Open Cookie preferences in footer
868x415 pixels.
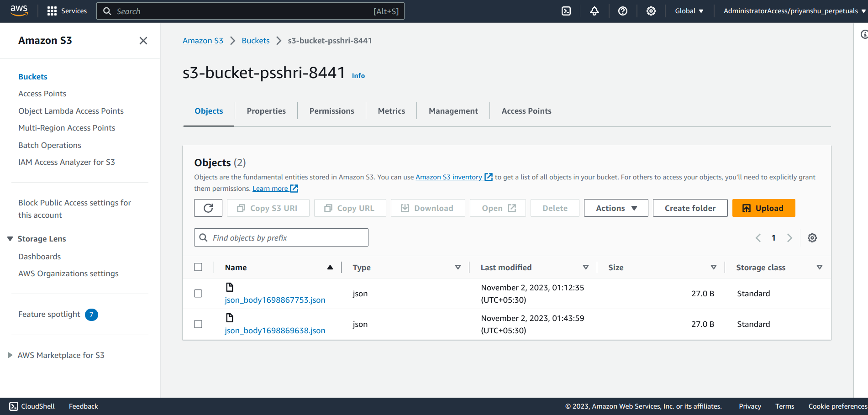pos(837,406)
